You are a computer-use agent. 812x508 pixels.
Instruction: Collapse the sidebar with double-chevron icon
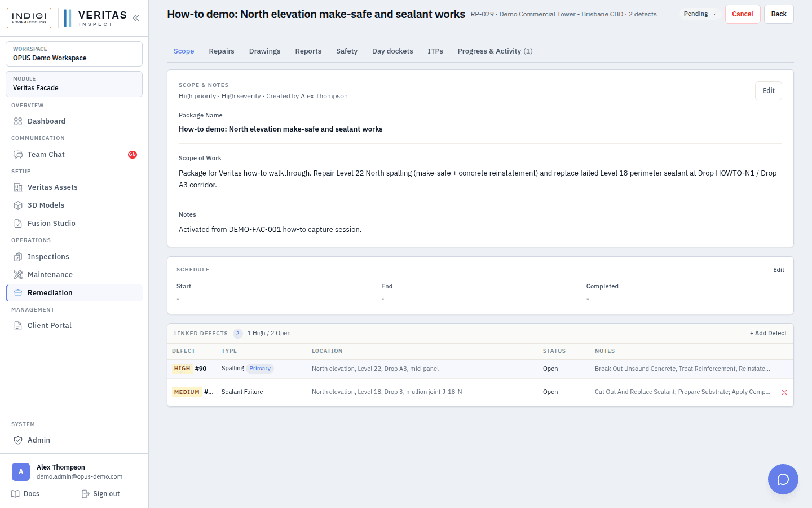(136, 18)
